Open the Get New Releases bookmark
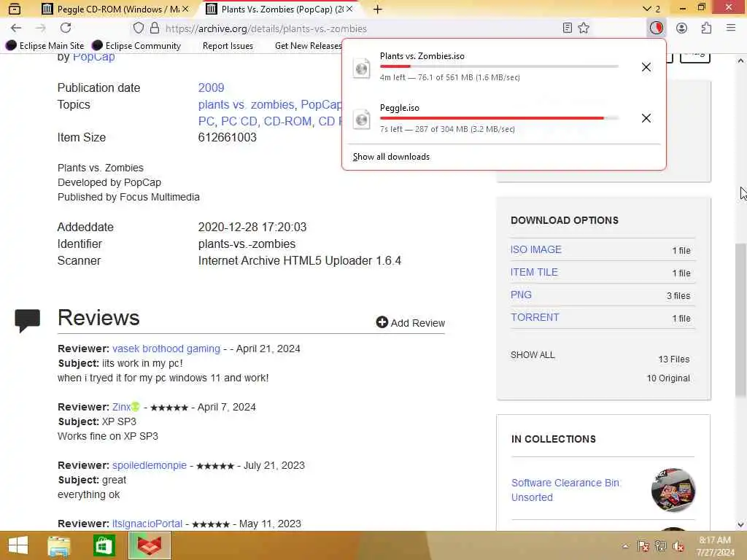 click(309, 46)
